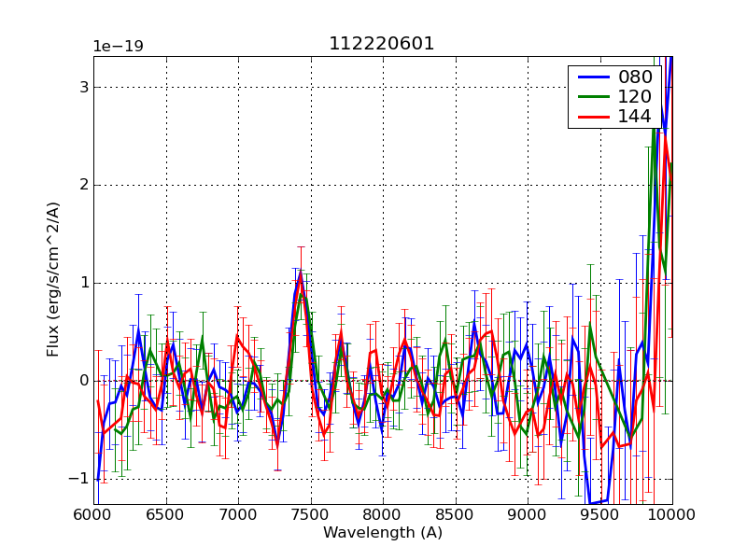
Task: Click the Flux (erg/s/cm^2/A) y-axis label
Action: (x=53, y=280)
